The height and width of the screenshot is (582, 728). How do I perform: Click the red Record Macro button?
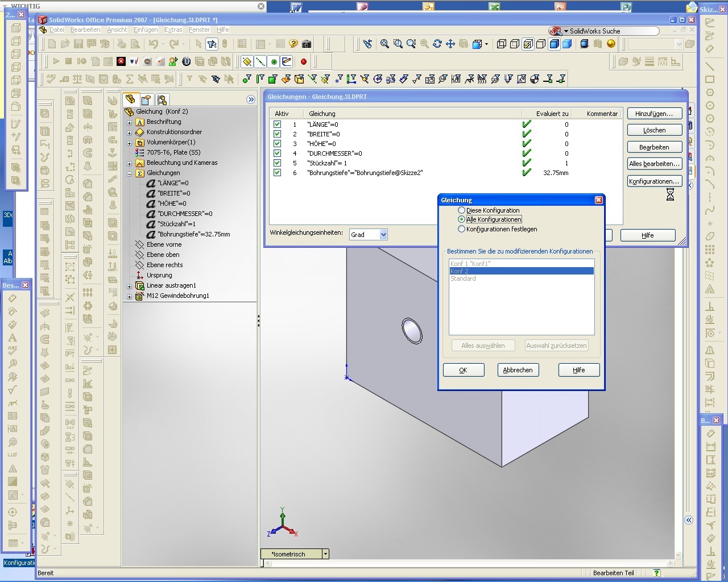point(304,61)
